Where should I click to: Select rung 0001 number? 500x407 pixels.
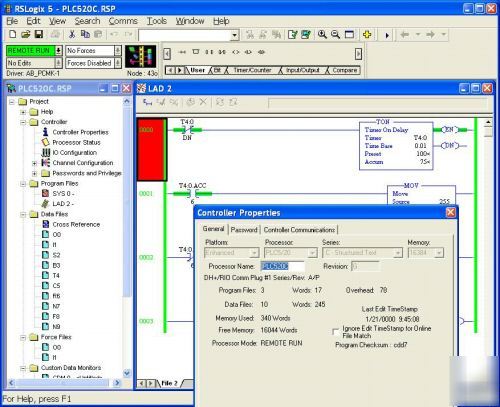pyautogui.click(x=146, y=194)
